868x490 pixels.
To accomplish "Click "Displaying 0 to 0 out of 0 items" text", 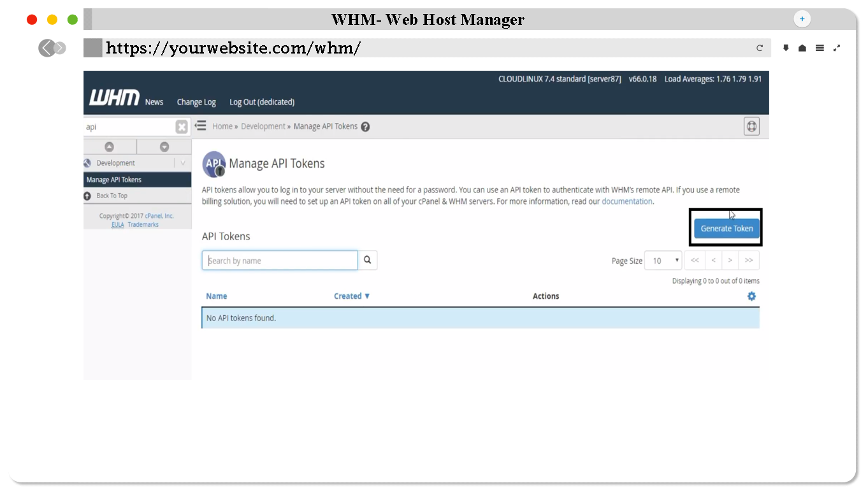I will pyautogui.click(x=716, y=281).
